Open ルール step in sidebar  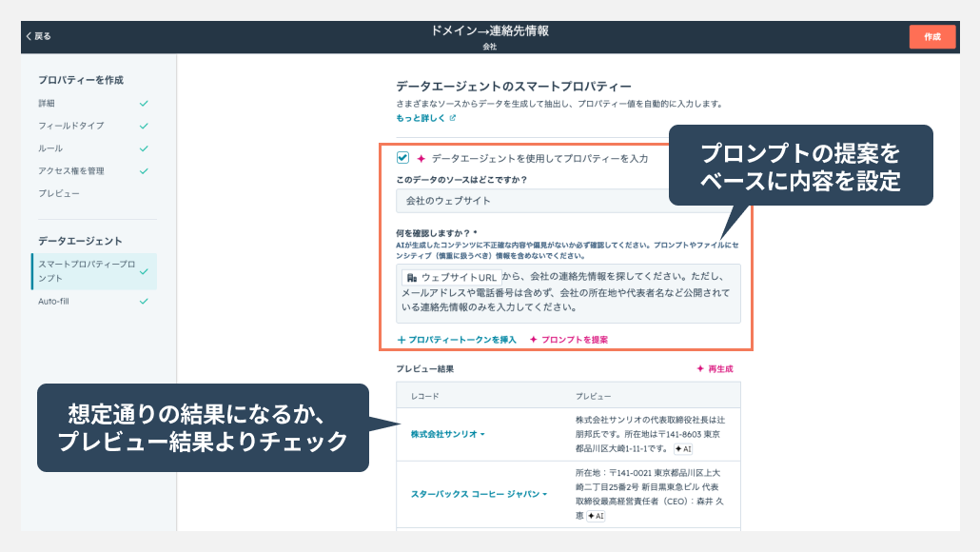[50, 148]
